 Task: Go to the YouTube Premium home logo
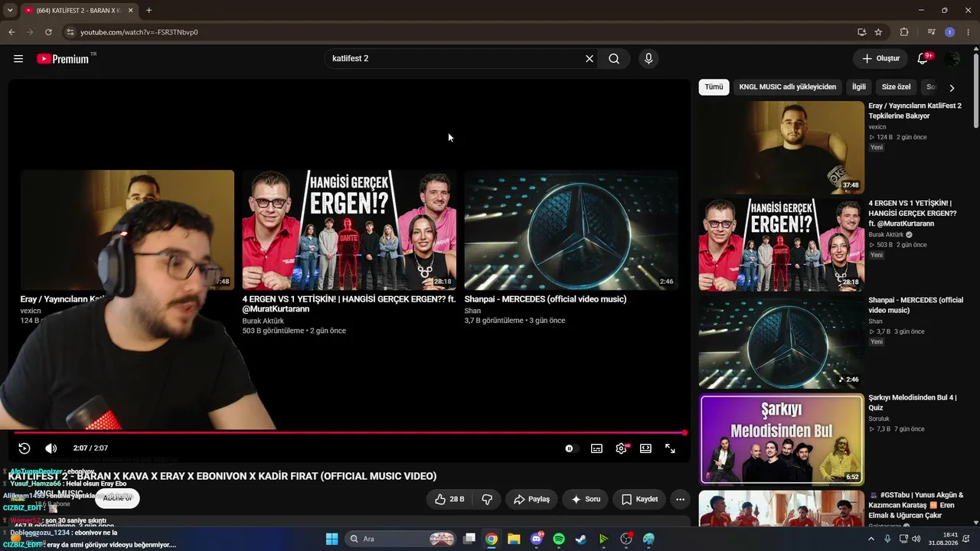(x=63, y=59)
